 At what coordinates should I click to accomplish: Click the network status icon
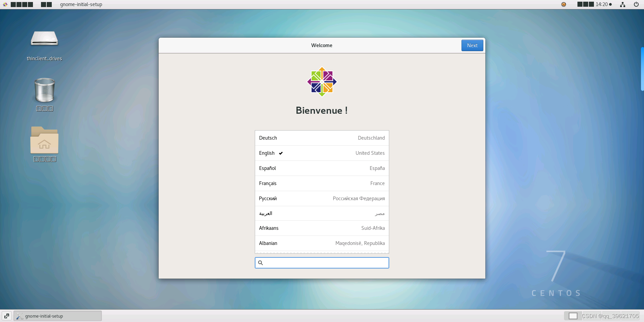622,4
